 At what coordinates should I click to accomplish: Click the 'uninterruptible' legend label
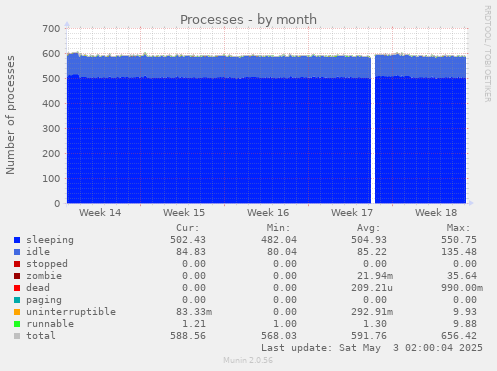[x=71, y=312]
